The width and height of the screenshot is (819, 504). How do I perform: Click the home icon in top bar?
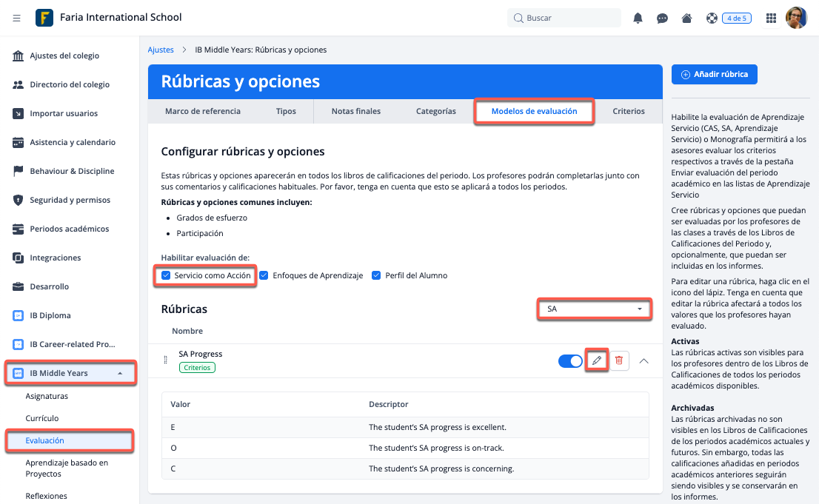[686, 18]
